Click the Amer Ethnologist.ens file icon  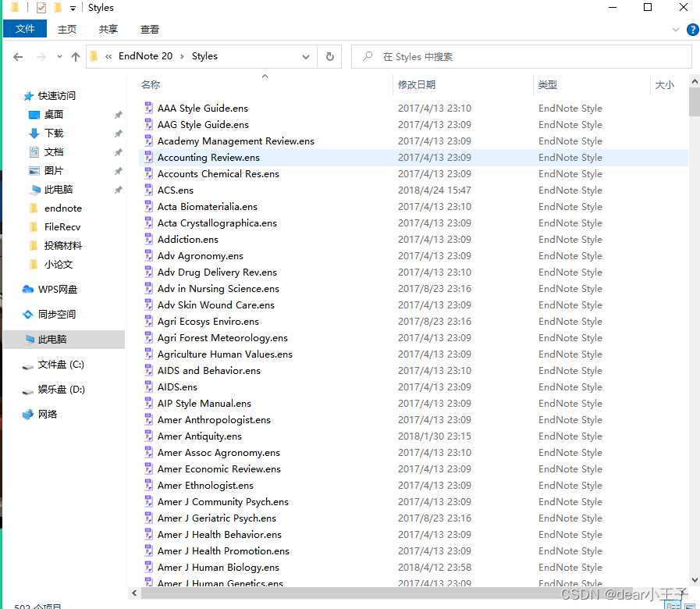(x=148, y=485)
